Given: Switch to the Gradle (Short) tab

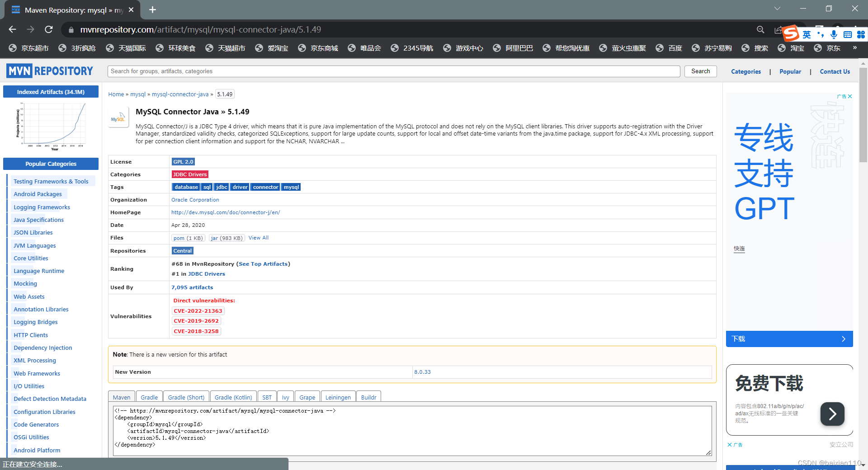Looking at the screenshot, I should click(x=186, y=397).
